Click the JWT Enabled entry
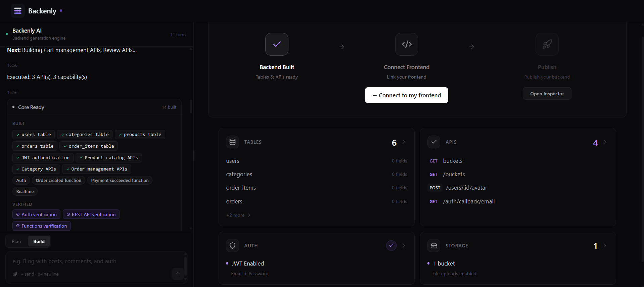 coord(248,264)
